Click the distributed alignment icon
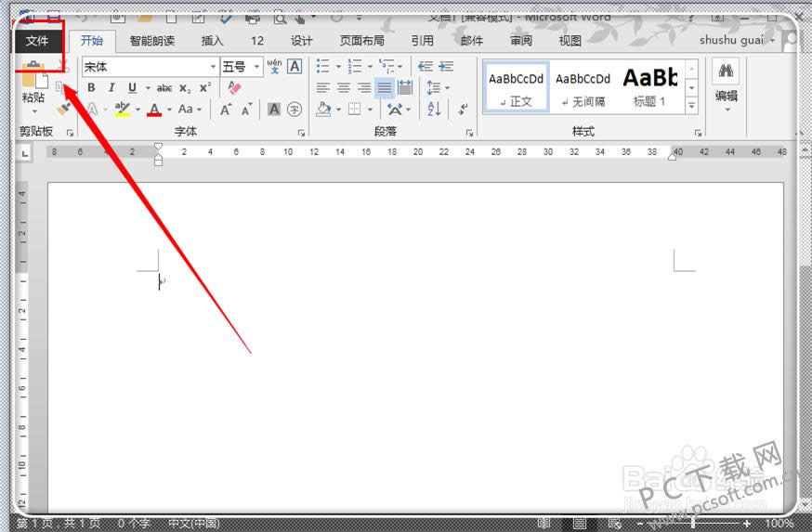 pos(405,87)
